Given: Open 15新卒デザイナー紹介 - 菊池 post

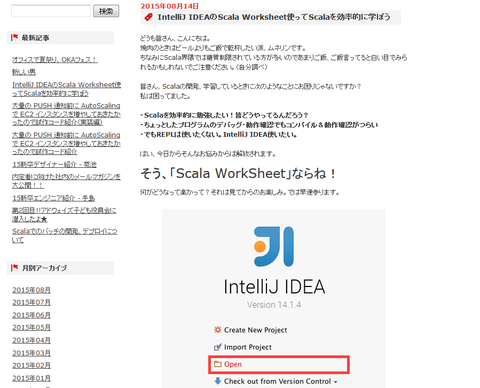Looking at the screenshot, I should (x=54, y=164).
